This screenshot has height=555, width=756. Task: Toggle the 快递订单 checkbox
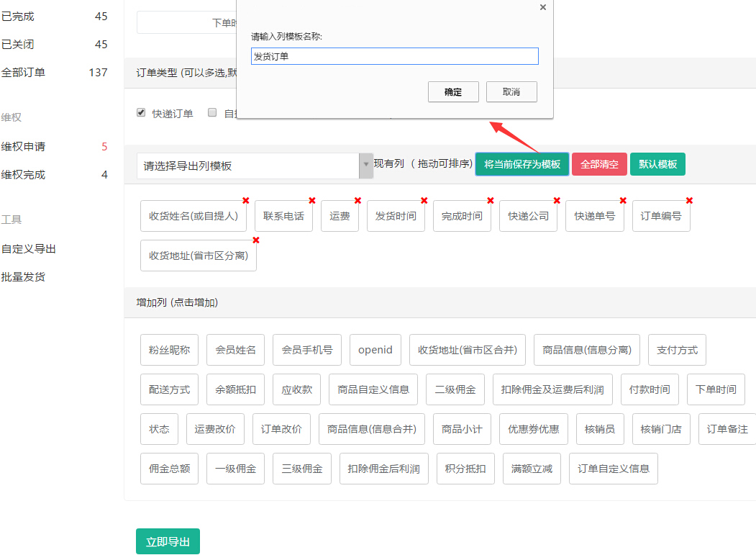141,112
